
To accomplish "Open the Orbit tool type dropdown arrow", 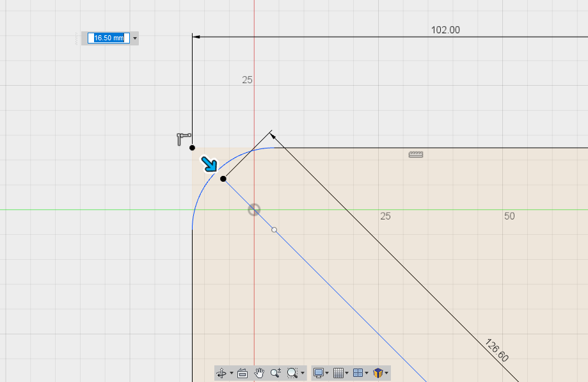I will tap(232, 373).
